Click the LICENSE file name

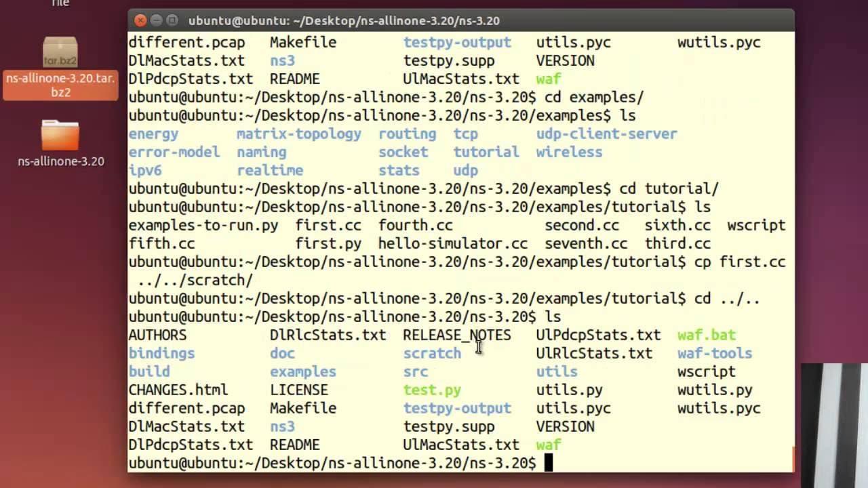(x=299, y=390)
